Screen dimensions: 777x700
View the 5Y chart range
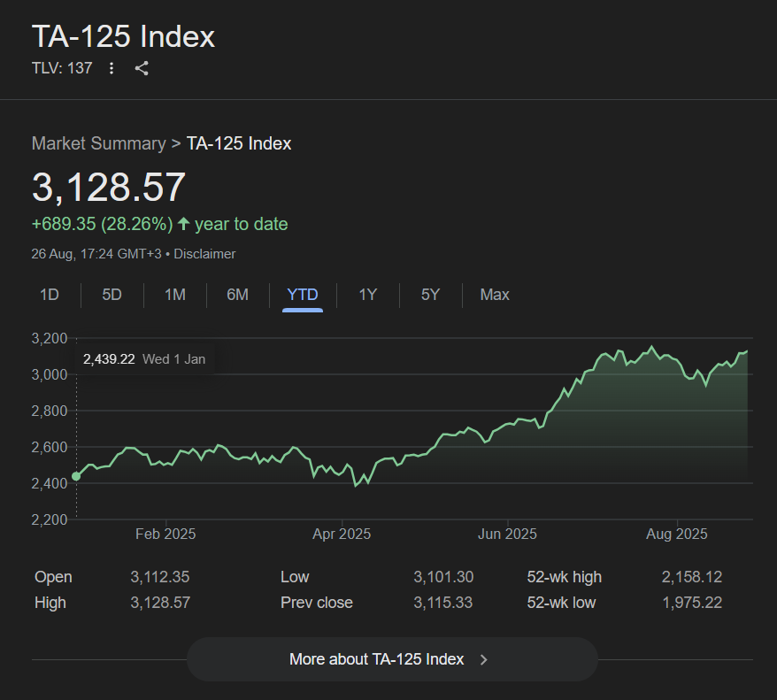click(430, 295)
